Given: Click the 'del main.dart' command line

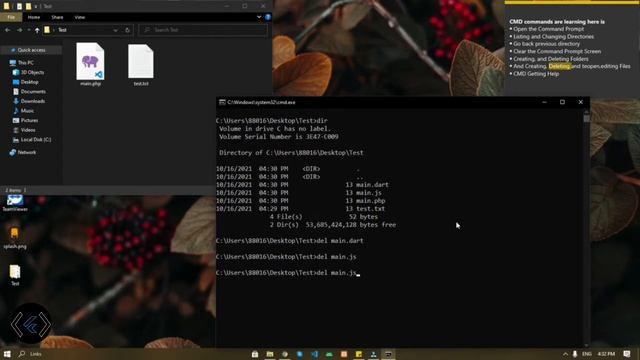Looking at the screenshot, I should (289, 241).
